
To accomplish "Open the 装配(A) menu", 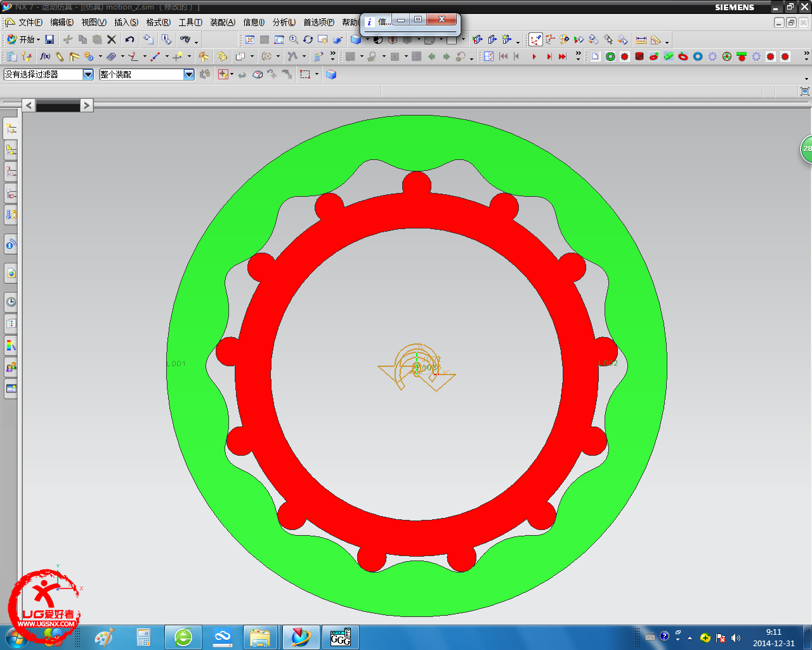I will tap(223, 22).
